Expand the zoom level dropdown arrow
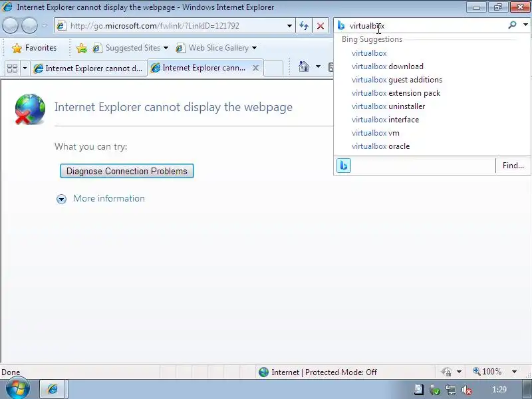This screenshot has height=399, width=532. pos(514,372)
